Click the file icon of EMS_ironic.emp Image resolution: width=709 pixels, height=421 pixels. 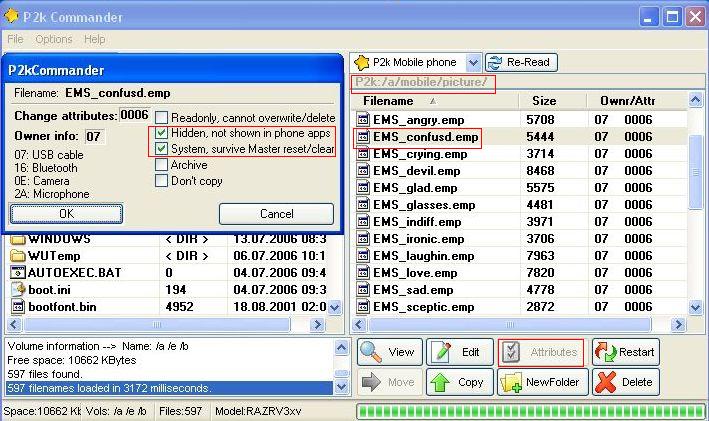[363, 239]
